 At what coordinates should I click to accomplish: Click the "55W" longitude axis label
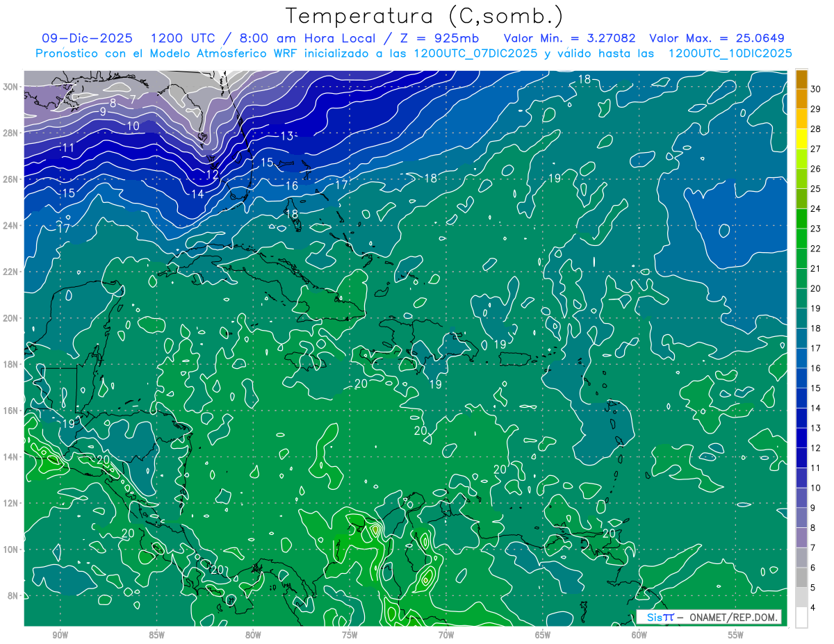736,634
